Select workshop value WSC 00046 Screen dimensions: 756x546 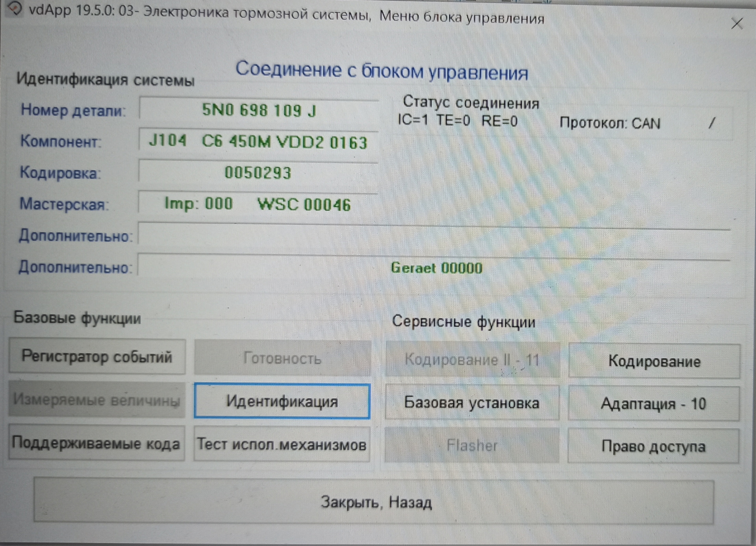click(x=304, y=204)
